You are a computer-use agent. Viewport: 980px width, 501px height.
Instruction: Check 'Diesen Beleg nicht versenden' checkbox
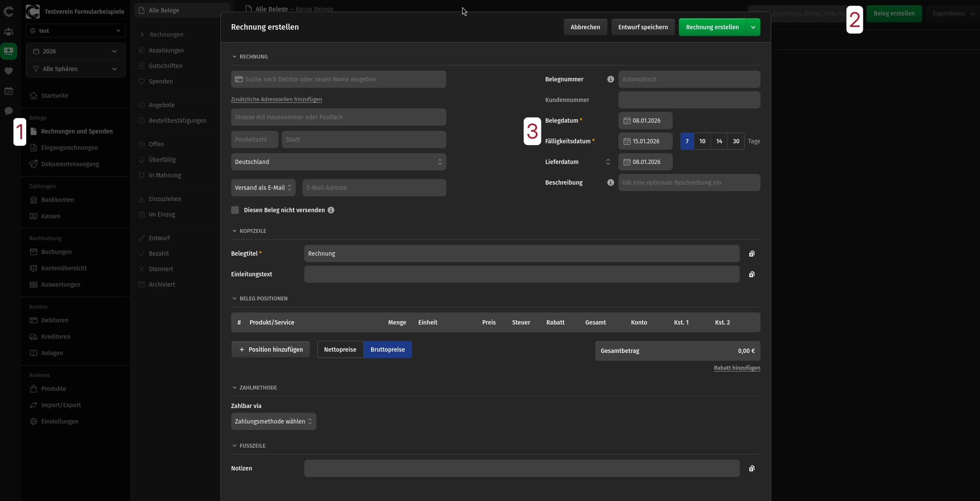[235, 210]
